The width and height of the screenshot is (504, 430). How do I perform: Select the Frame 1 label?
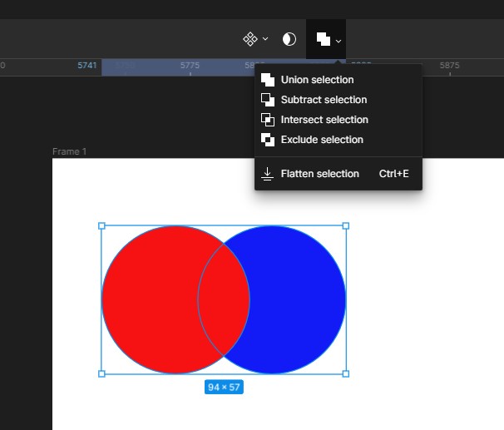(70, 151)
